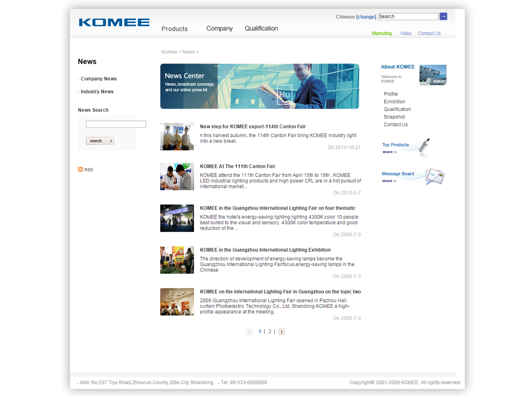Click the About KOMEE heading
The image size is (532, 396).
[398, 67]
